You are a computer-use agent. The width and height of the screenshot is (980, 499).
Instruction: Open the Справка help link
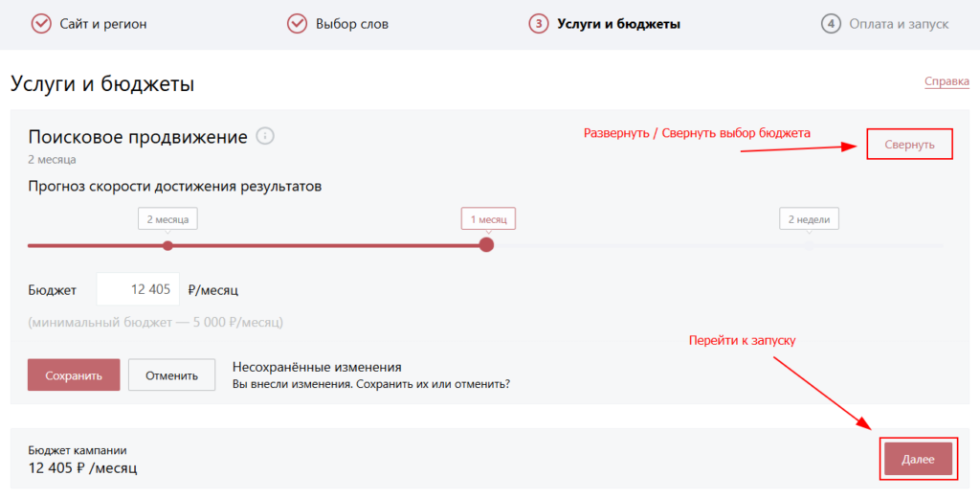(x=947, y=82)
